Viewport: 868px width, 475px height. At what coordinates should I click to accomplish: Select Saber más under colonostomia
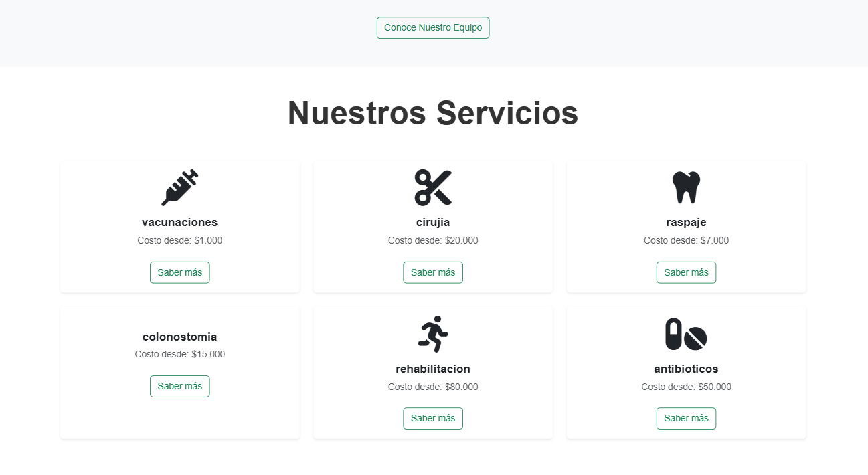coord(179,386)
